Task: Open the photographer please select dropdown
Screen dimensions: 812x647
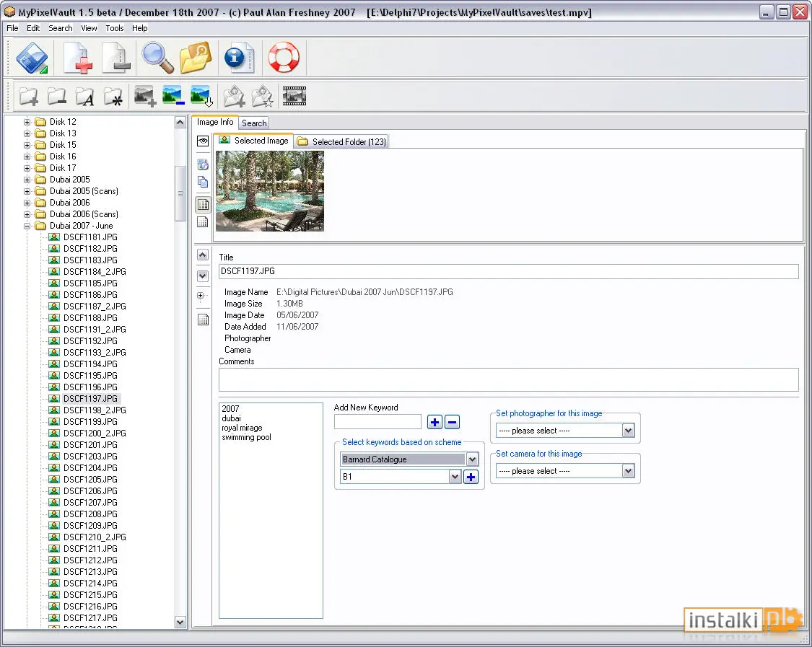Action: coord(628,430)
